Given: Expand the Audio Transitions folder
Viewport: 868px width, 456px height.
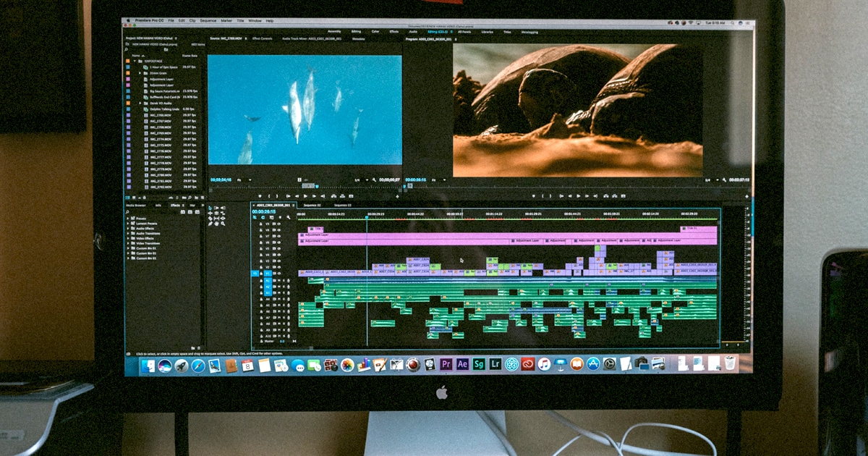Looking at the screenshot, I should [x=129, y=233].
